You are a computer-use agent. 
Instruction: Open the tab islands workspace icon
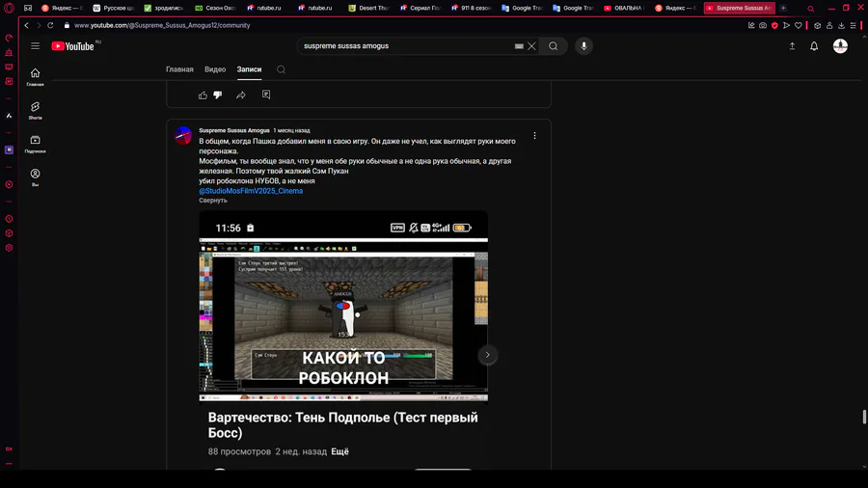28,8
